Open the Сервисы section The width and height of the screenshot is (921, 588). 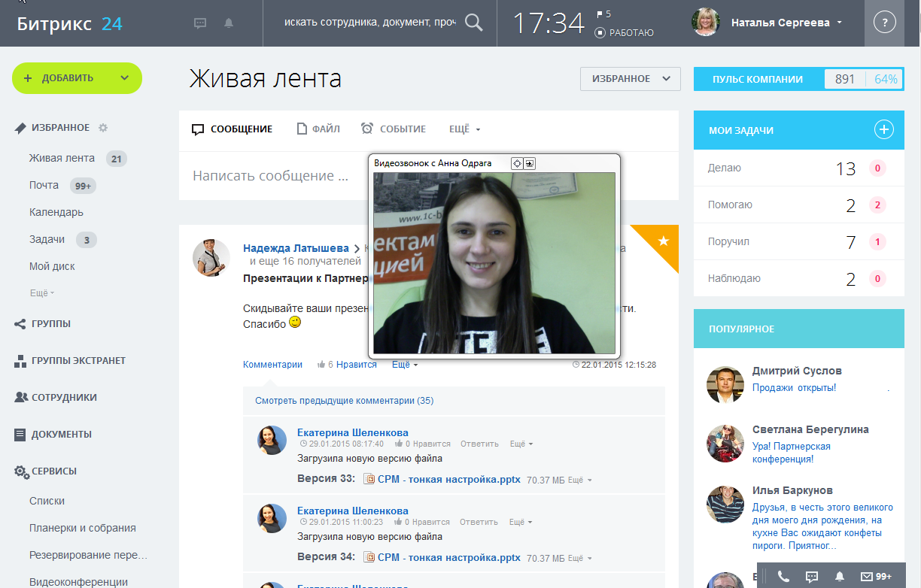click(45, 471)
